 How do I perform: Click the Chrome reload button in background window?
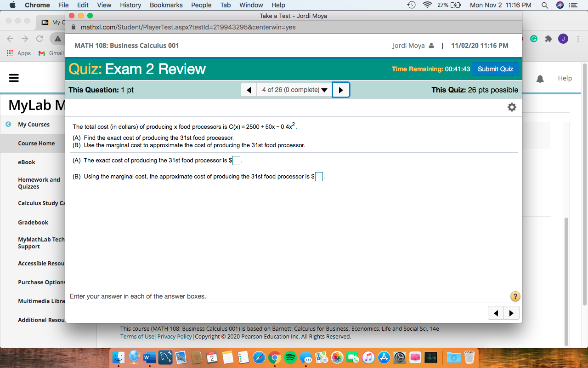(40, 39)
